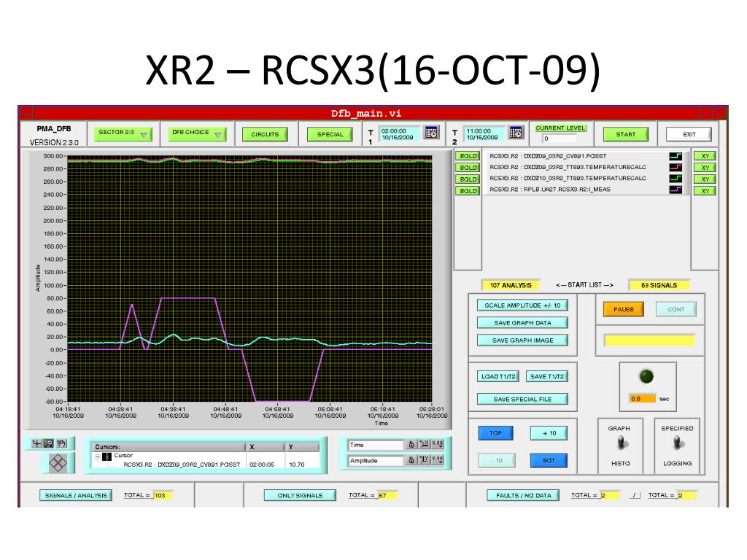Click XY for DXDZ09 TT893.TEMPERATURECALC signal
The image size is (747, 560).
coord(705,168)
